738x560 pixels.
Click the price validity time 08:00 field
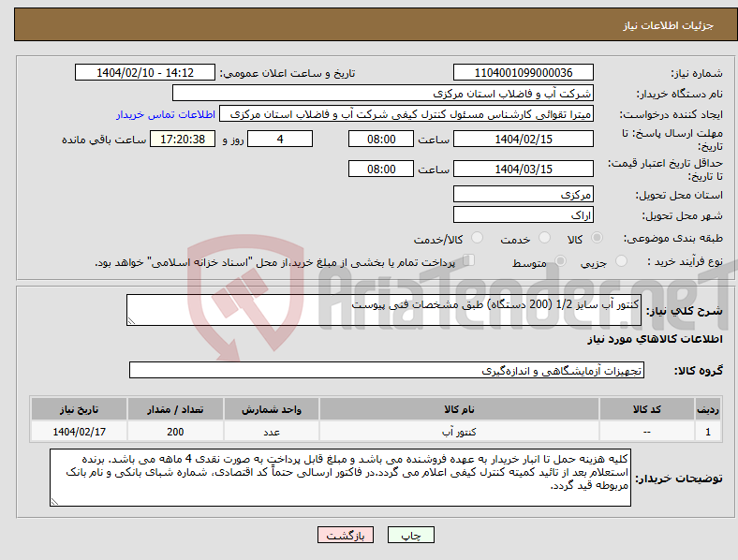(x=381, y=169)
